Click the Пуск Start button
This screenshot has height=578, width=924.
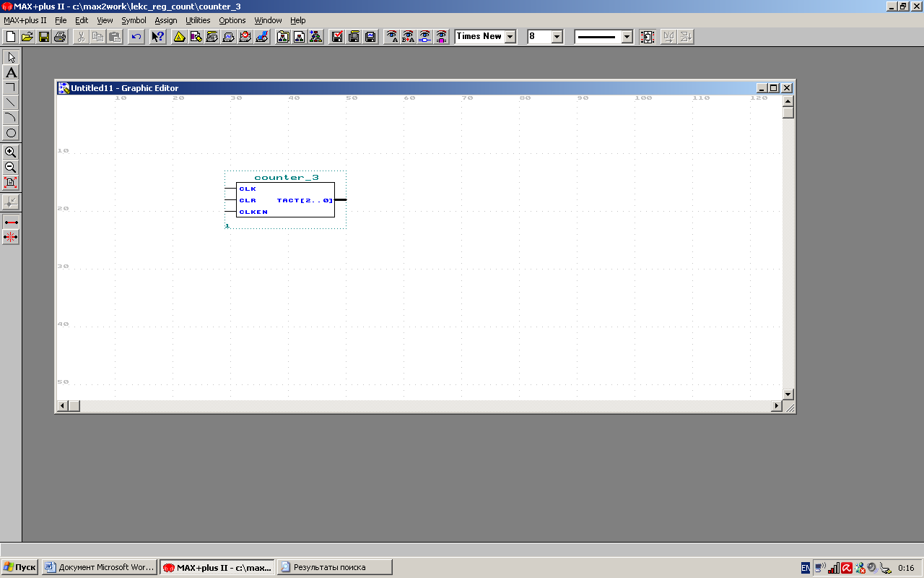tap(19, 567)
